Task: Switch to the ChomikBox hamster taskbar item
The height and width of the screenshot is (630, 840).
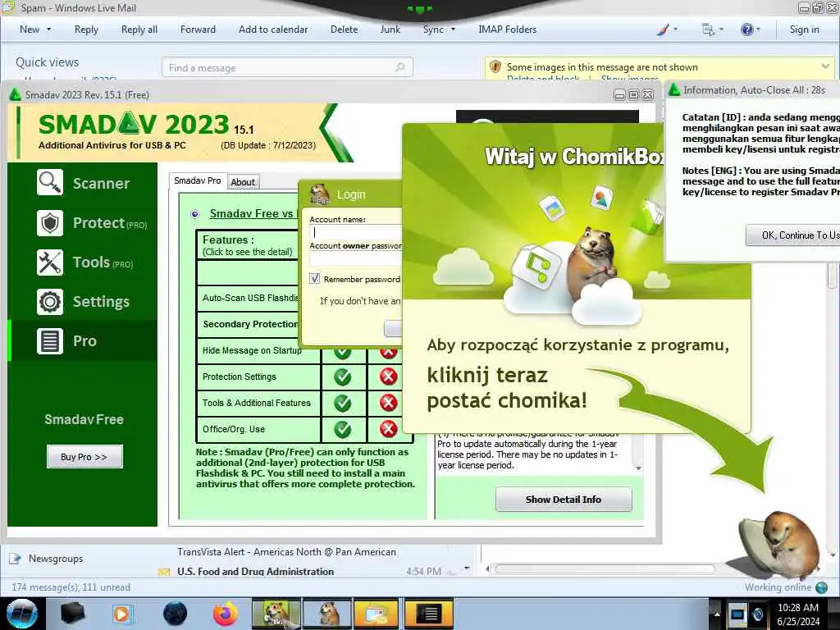Action: click(327, 614)
